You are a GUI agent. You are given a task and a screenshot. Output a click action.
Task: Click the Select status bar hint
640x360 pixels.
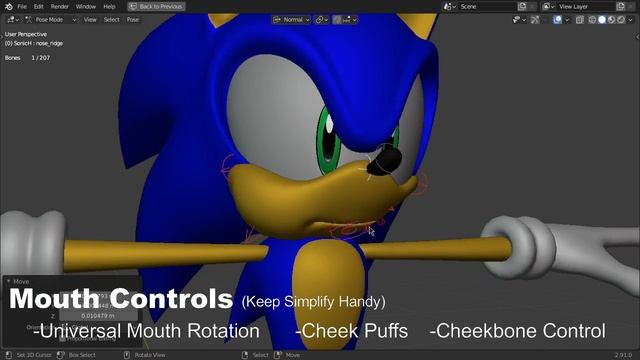255,355
